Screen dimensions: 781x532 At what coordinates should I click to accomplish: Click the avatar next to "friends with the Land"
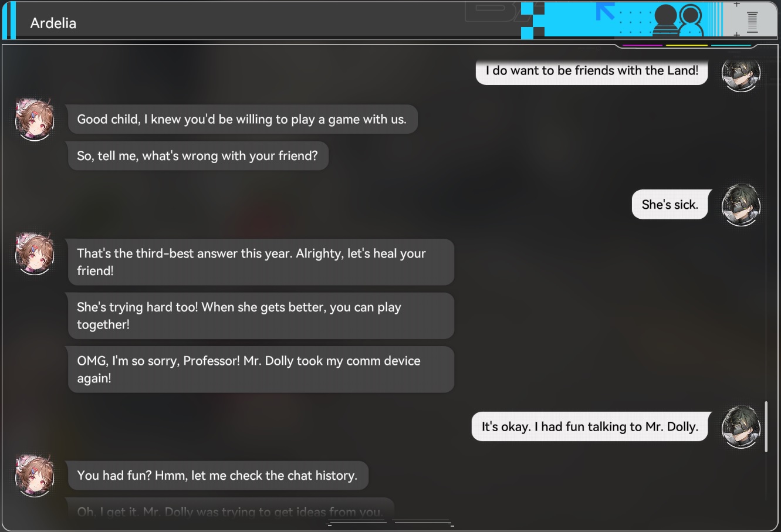(x=741, y=74)
